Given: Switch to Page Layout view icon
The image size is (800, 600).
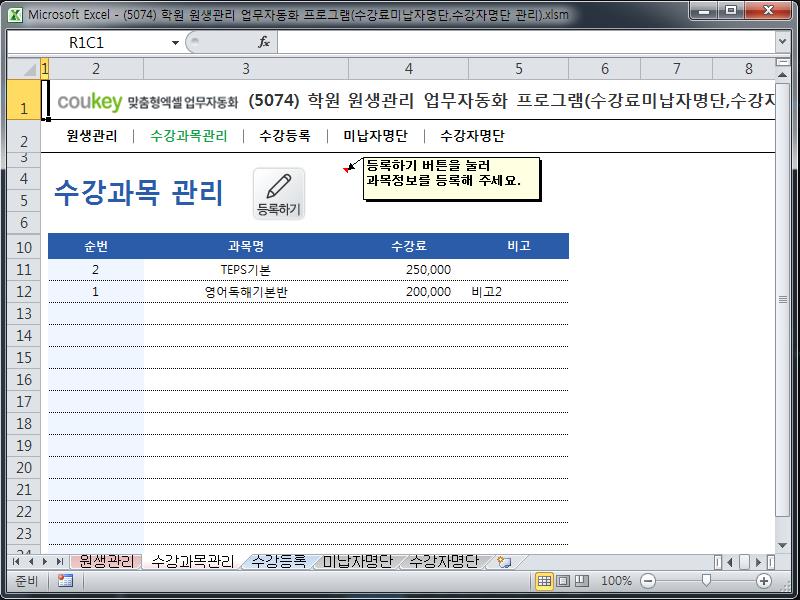Looking at the screenshot, I should 563,581.
